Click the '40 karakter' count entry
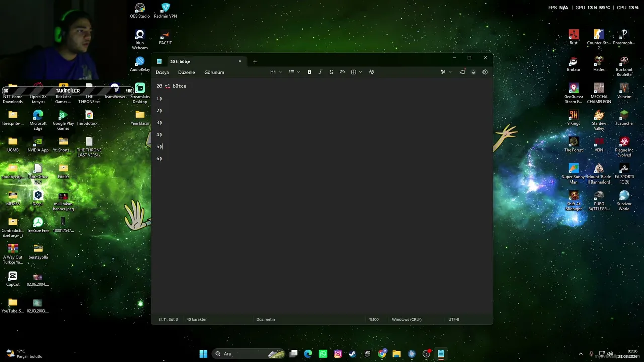 point(196,319)
